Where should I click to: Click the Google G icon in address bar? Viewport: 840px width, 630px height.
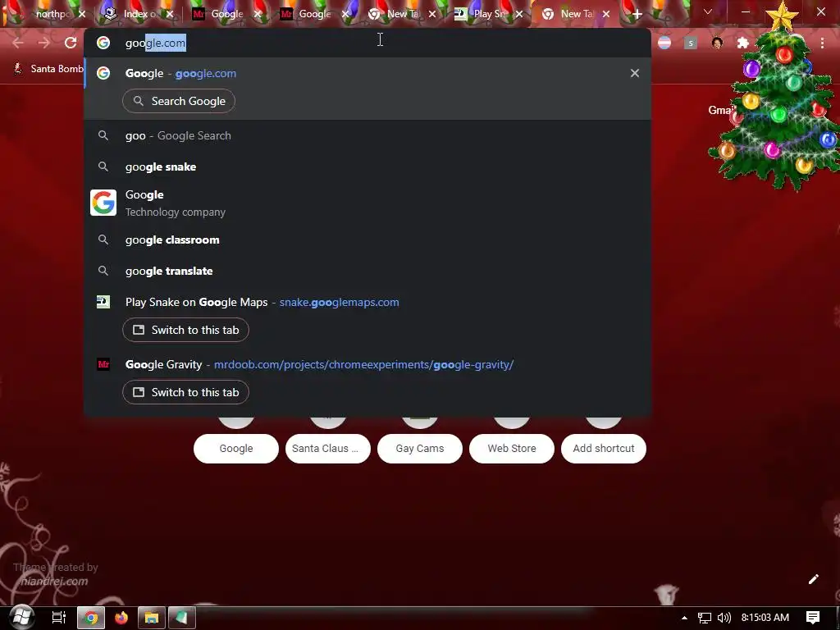click(103, 43)
